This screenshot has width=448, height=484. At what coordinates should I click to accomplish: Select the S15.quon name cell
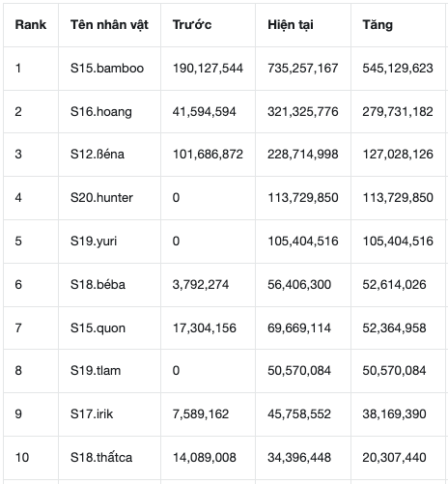tap(109, 327)
